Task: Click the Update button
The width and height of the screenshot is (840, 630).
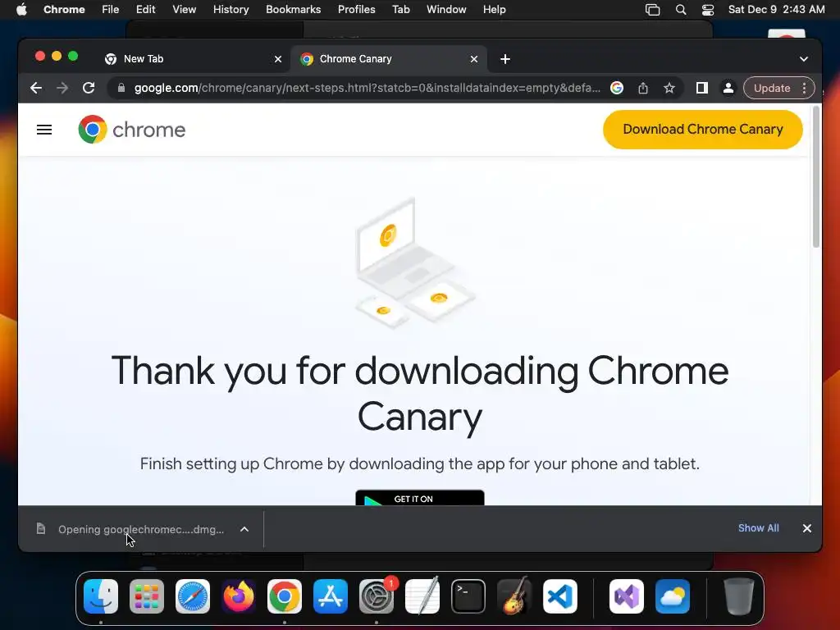Action: click(772, 88)
